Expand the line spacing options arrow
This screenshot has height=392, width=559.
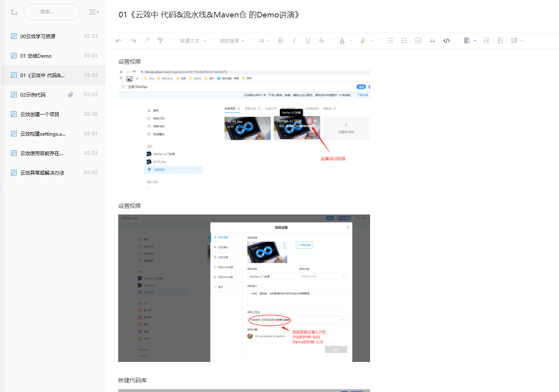(522, 41)
